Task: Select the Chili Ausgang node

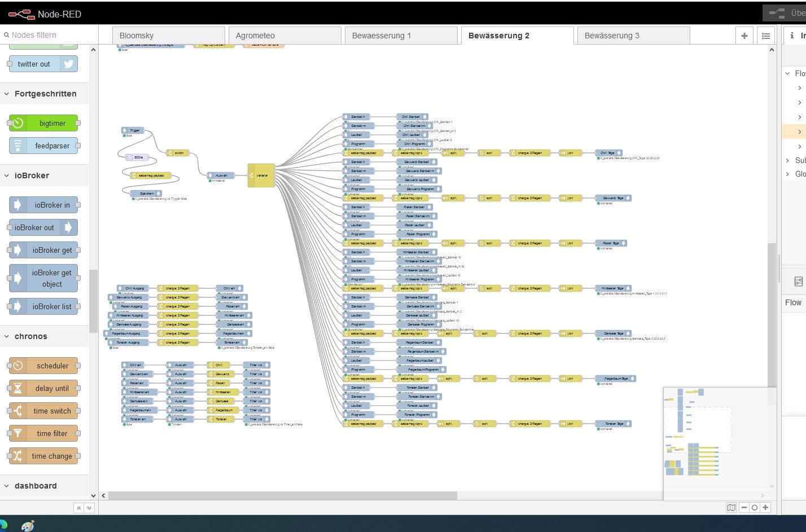Action: (133, 288)
